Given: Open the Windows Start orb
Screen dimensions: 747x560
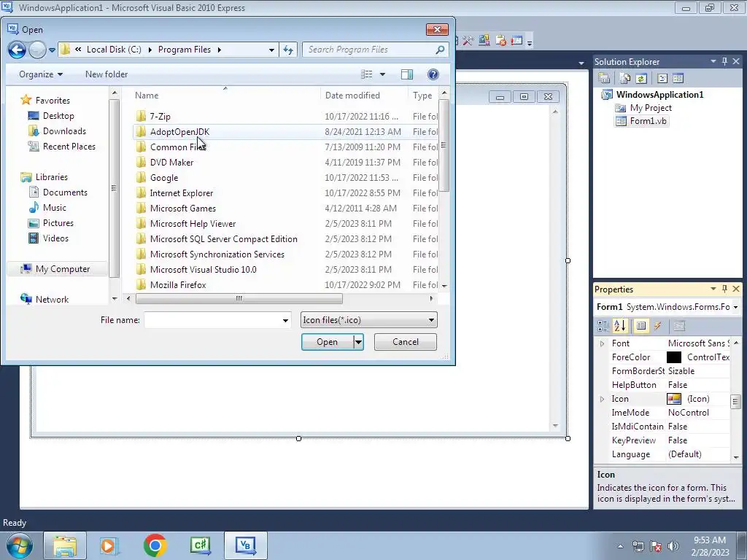Looking at the screenshot, I should 19,546.
